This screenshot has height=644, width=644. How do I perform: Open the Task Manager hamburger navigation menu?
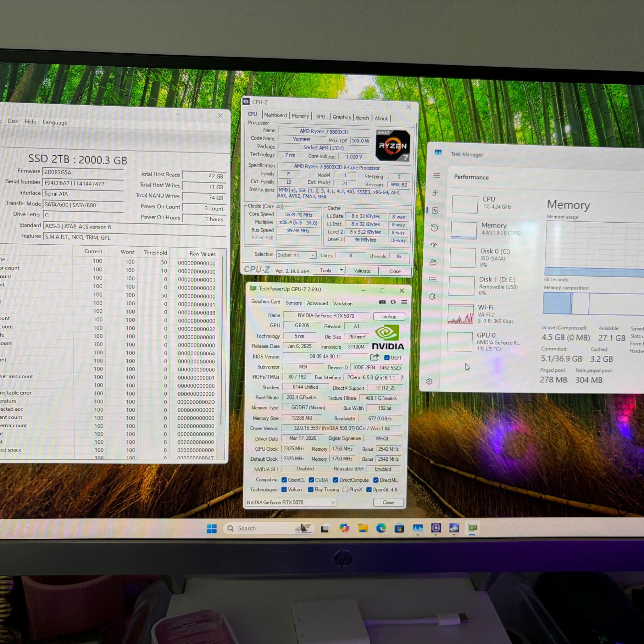click(x=436, y=175)
